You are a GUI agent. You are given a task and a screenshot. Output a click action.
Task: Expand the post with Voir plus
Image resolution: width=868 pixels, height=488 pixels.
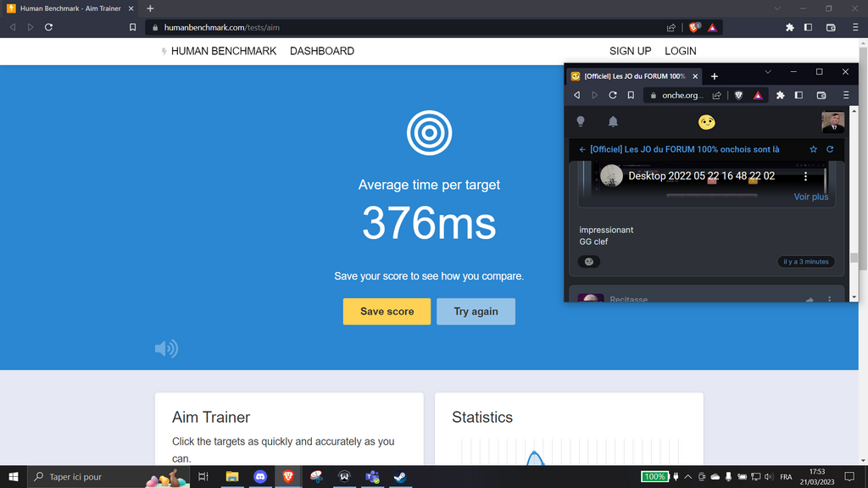click(x=810, y=197)
